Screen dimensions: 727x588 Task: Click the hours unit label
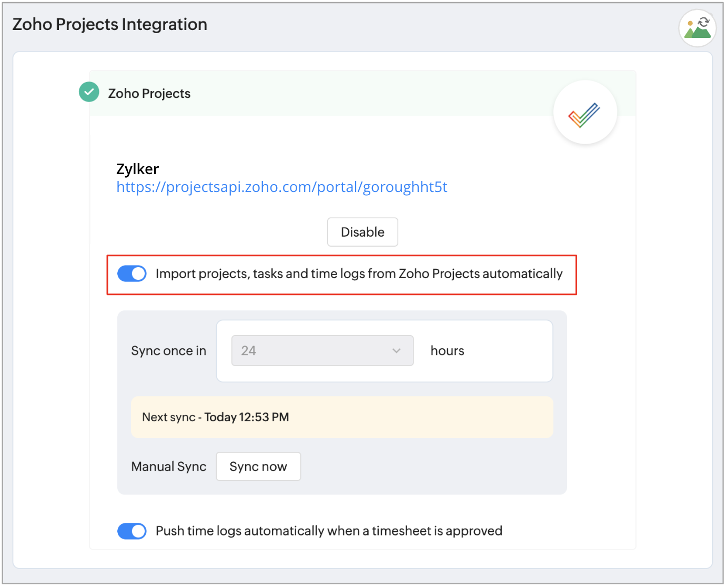coord(447,351)
